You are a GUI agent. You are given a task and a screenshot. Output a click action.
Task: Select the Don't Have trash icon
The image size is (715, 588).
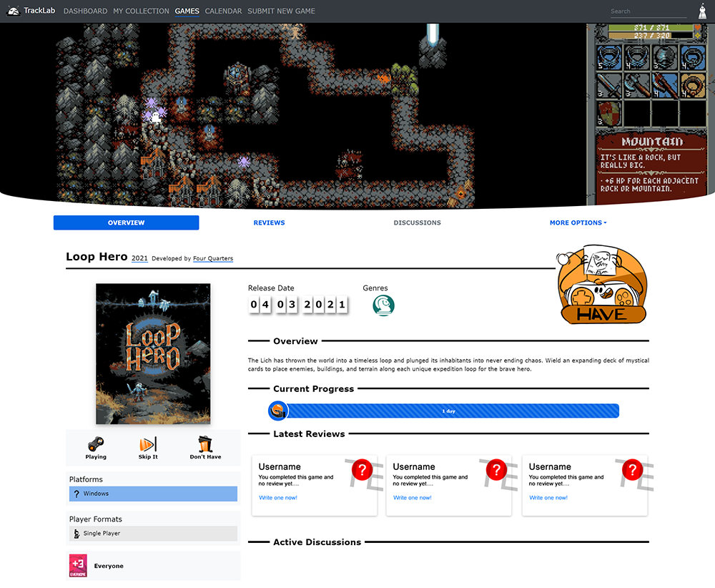205,445
